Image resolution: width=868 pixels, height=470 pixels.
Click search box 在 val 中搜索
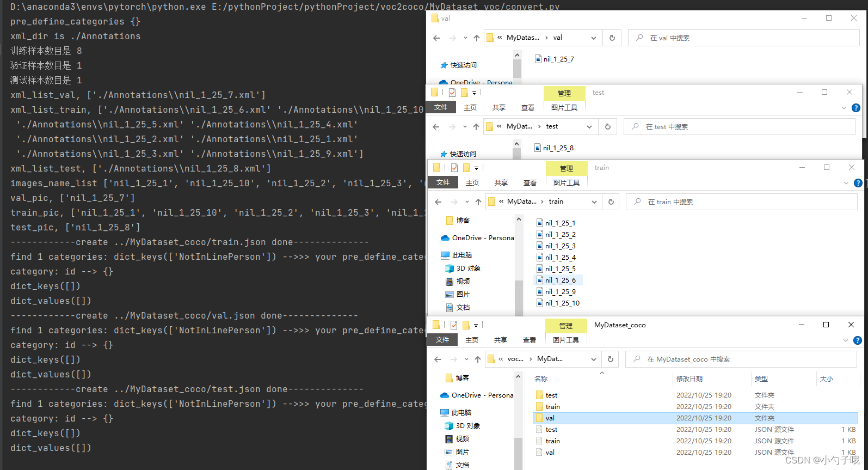pos(744,38)
